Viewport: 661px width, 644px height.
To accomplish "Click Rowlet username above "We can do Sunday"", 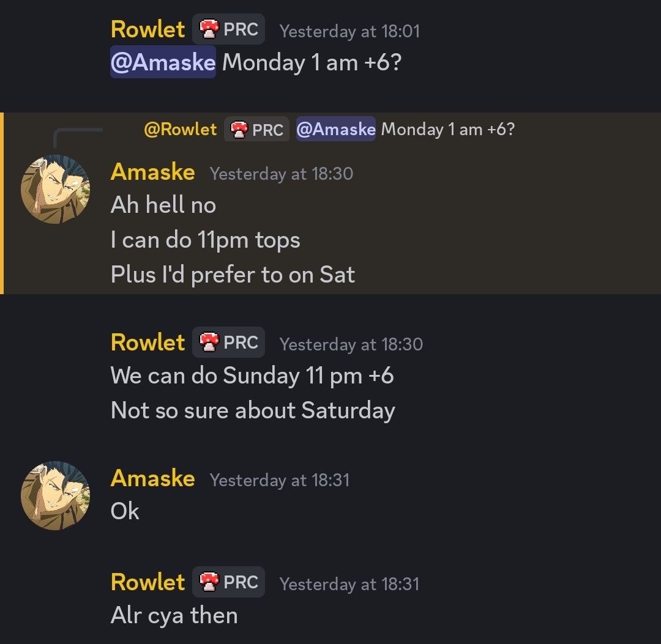I will (x=148, y=342).
